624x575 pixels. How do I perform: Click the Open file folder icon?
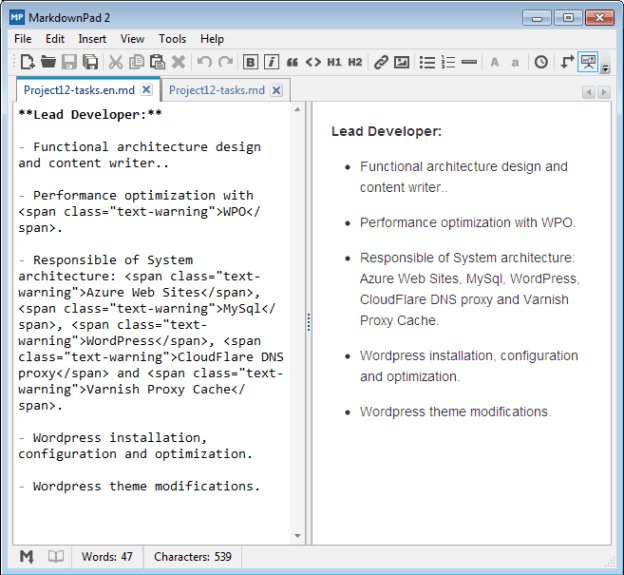coord(48,62)
